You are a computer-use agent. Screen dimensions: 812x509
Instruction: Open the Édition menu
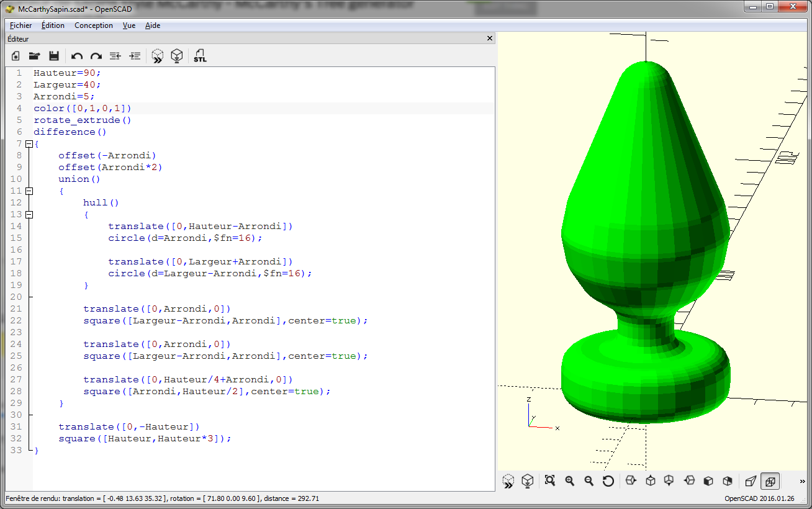click(x=53, y=25)
